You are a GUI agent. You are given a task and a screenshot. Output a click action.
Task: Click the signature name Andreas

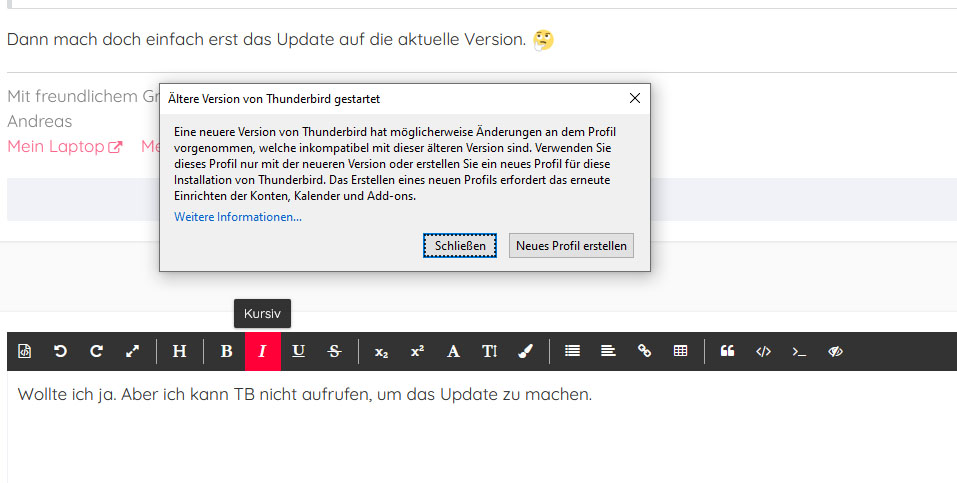point(40,121)
